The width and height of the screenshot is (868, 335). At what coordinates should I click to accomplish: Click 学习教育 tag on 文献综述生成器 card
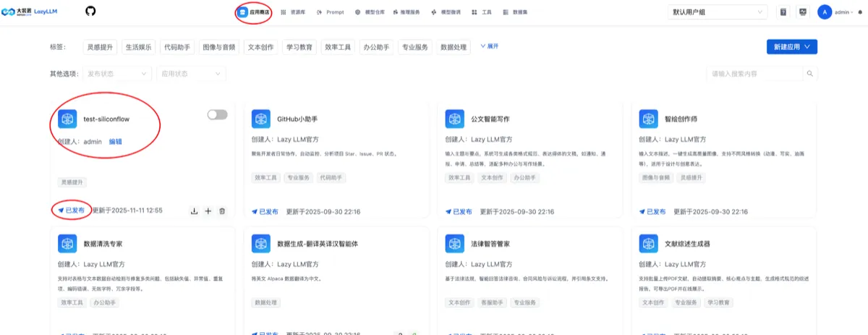coord(718,302)
